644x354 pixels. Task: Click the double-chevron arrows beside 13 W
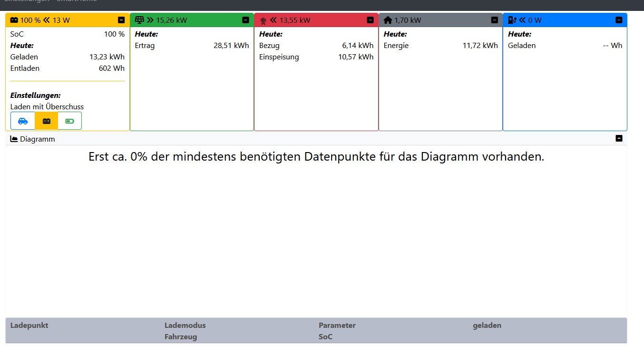(47, 20)
